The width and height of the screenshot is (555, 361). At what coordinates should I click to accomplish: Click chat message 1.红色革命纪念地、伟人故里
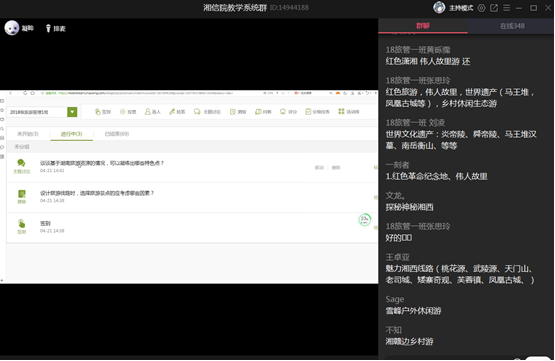[x=437, y=176]
